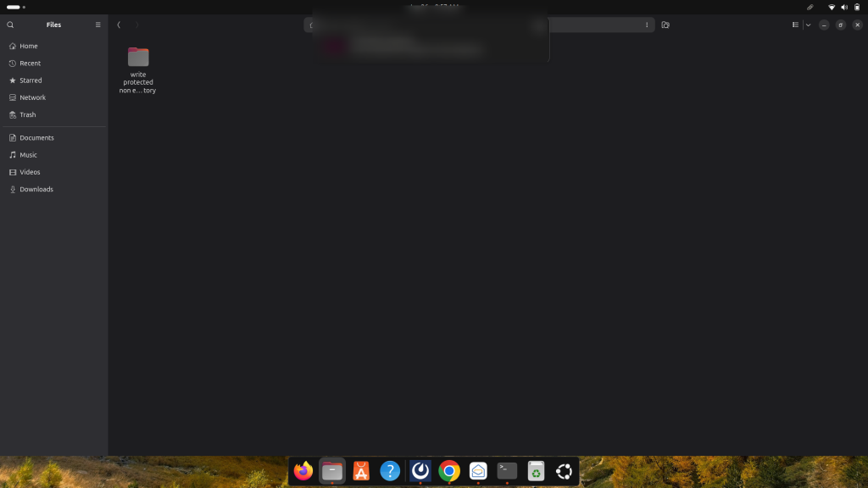Open the Terminal from the dock
Screen dimensions: 868x488
[507, 471]
